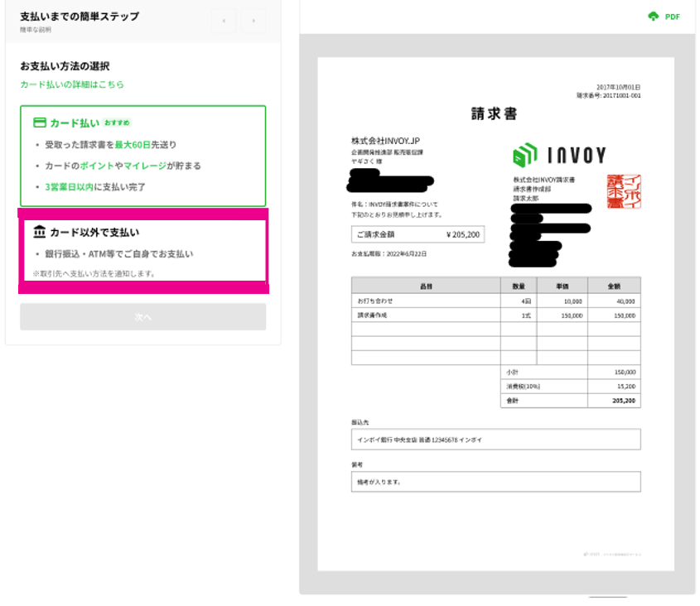Screen dimensions: 700x606
Task: Click the お支払い方法の選択 heading
Action: 65,66
